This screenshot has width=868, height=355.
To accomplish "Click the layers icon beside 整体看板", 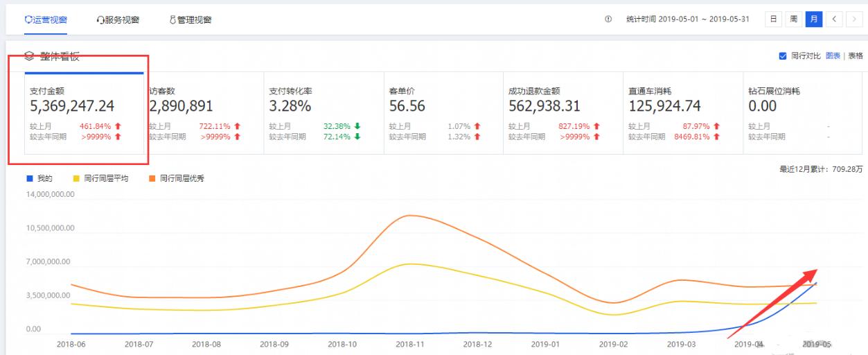I will point(29,56).
